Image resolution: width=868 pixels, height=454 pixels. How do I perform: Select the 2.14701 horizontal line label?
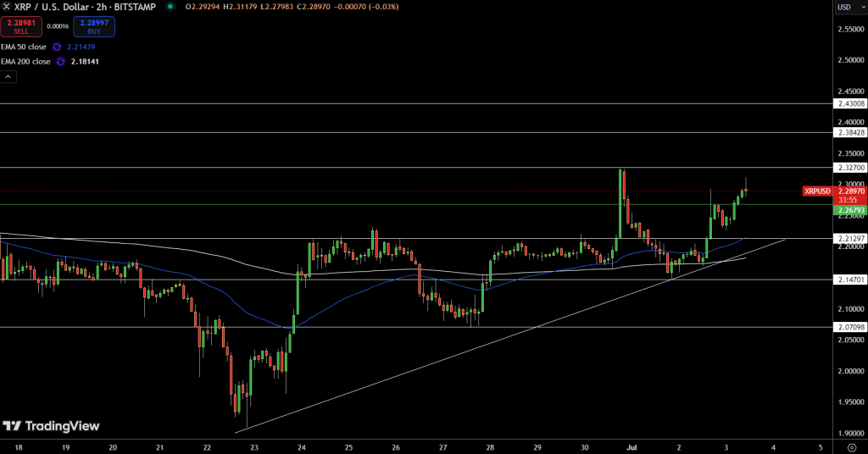[x=850, y=280]
